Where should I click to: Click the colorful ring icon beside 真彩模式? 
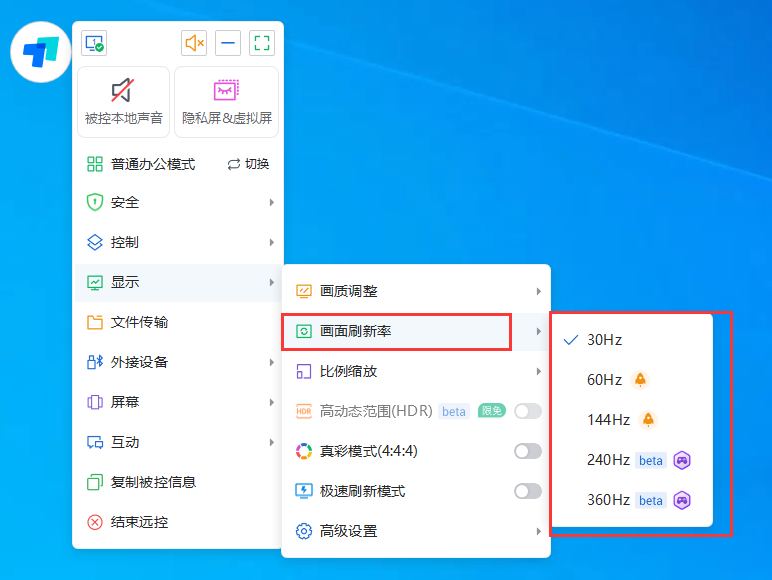(304, 451)
